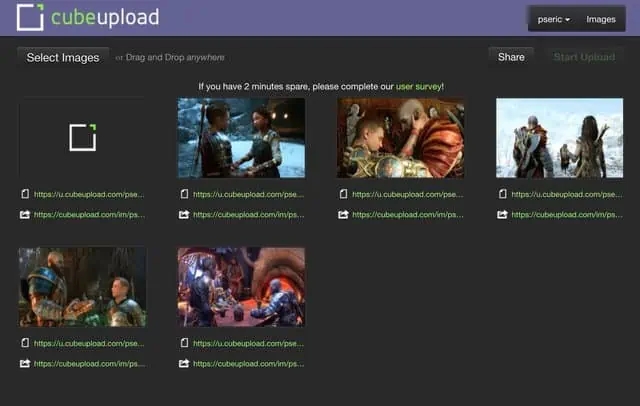
Task: Open the Kratos and Atreus forest thumbnail
Action: pyautogui.click(x=82, y=287)
